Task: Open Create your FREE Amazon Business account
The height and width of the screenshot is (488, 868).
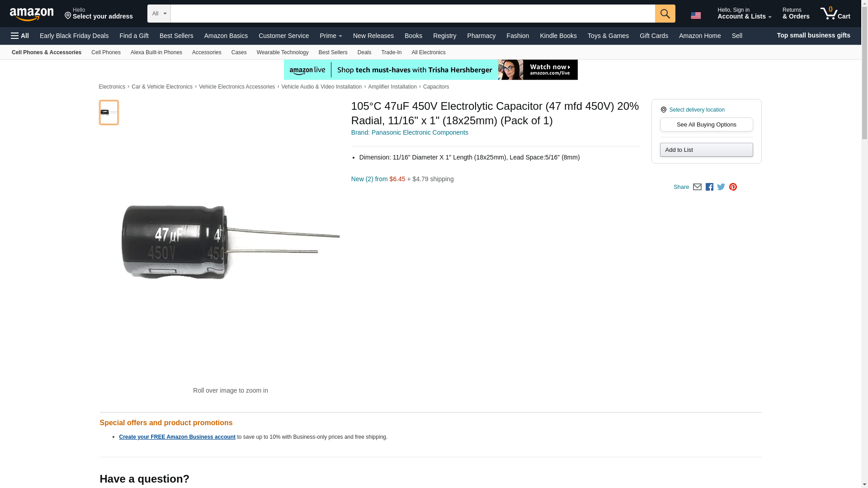Action: coord(177,437)
